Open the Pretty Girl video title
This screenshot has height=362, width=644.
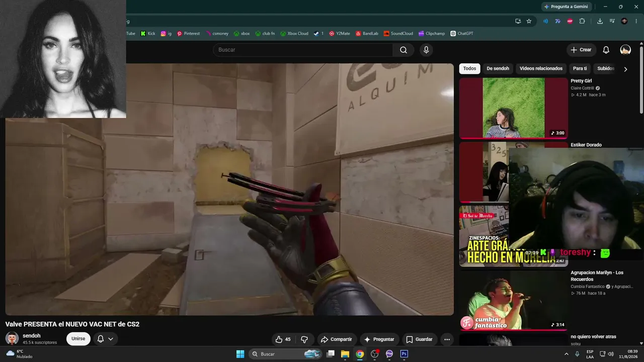581,81
